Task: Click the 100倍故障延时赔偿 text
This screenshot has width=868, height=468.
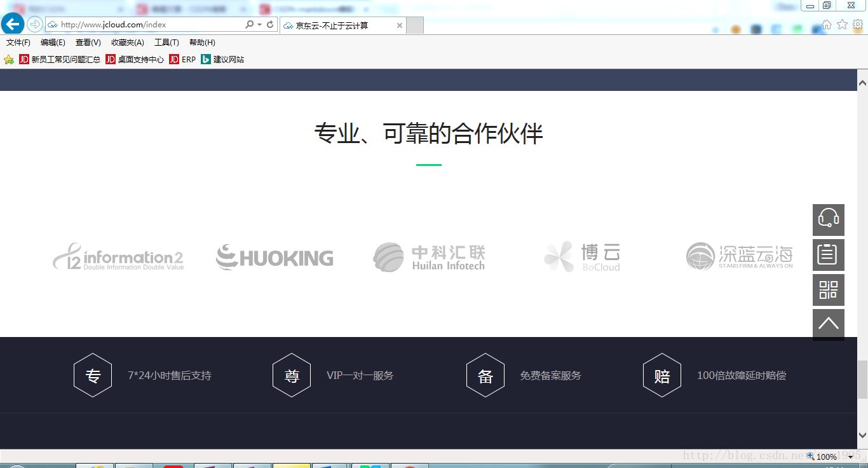Action: coord(742,375)
